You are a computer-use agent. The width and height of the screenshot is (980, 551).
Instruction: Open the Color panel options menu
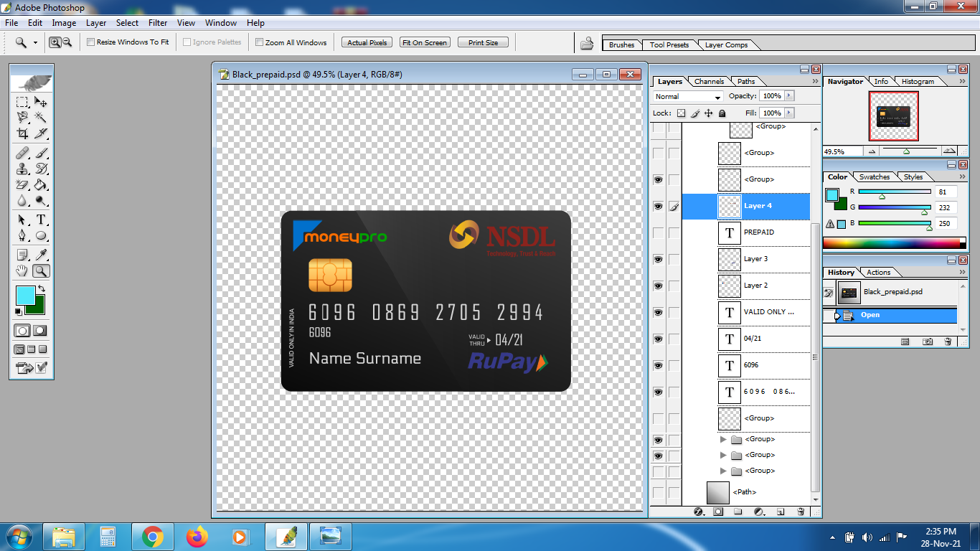[962, 176]
